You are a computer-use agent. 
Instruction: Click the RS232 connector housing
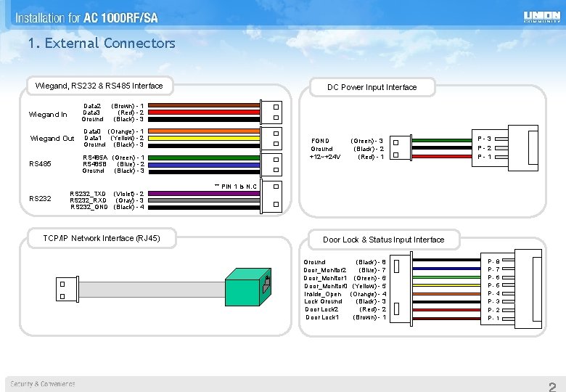coord(271,197)
